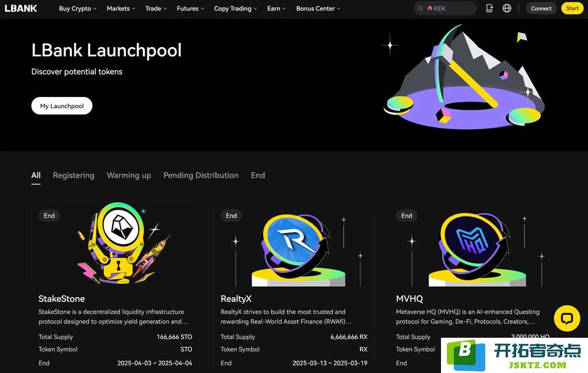Screen dimensions: 588x373
Task: Switch to the Pending Distribution tab
Action: coord(201,175)
